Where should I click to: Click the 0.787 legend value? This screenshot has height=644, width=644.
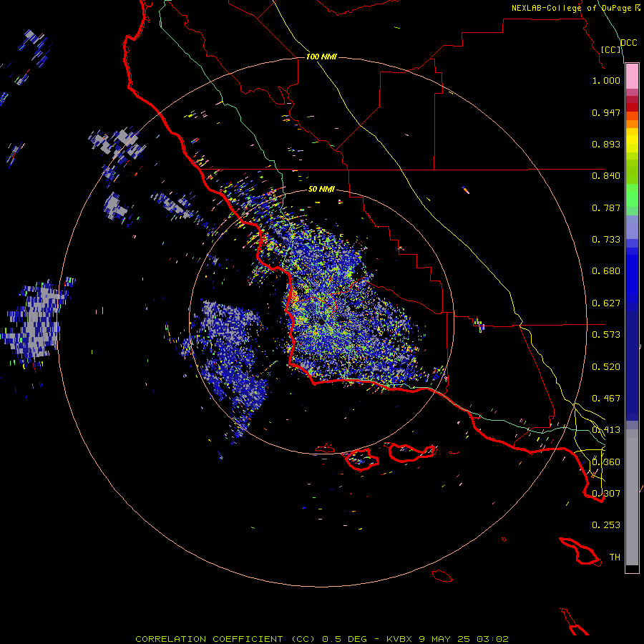tap(606, 208)
